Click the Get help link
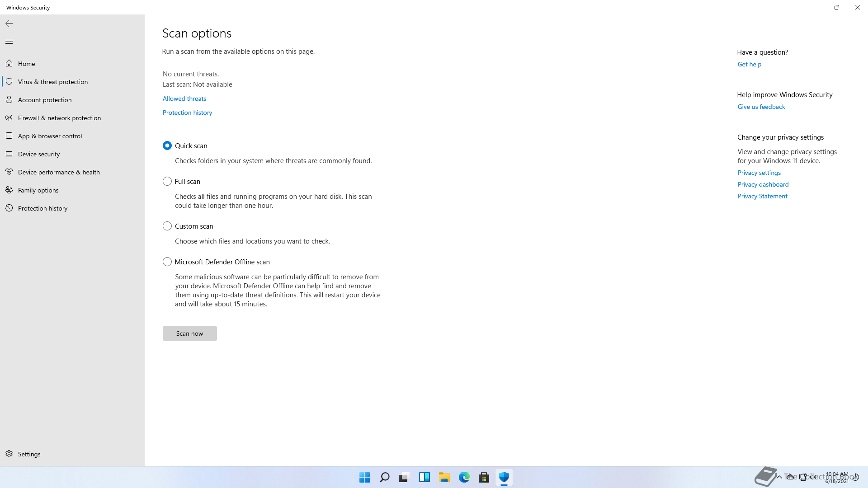This screenshot has height=488, width=868. point(750,64)
